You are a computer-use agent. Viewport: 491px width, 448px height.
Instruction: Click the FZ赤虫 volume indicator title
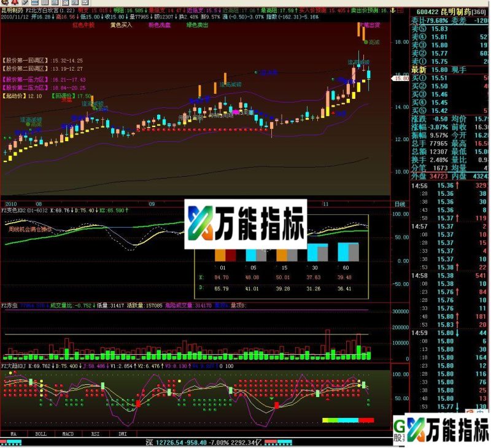[9, 305]
